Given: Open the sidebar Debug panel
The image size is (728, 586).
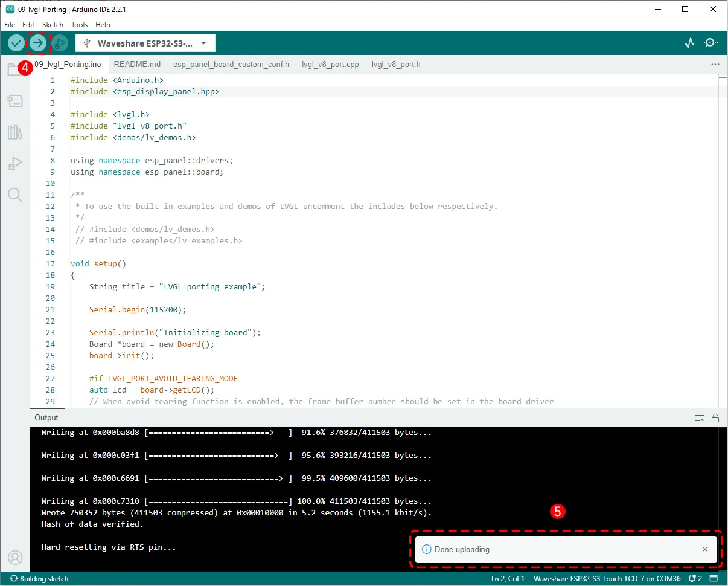Looking at the screenshot, I should point(15,164).
